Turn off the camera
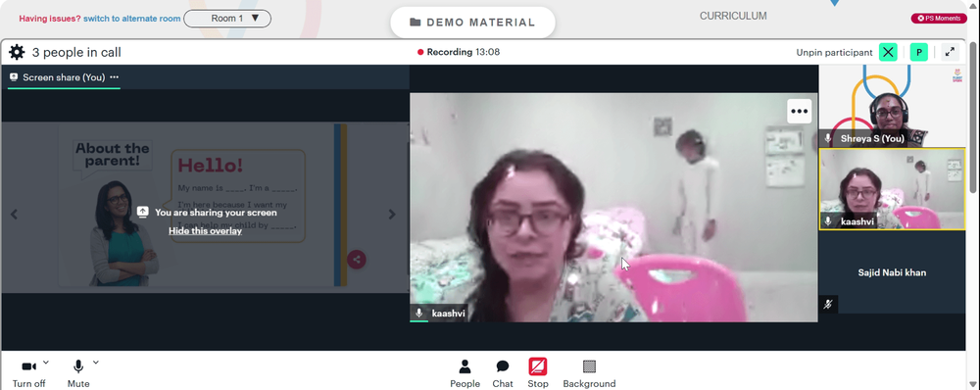The width and height of the screenshot is (980, 390). tap(28, 373)
